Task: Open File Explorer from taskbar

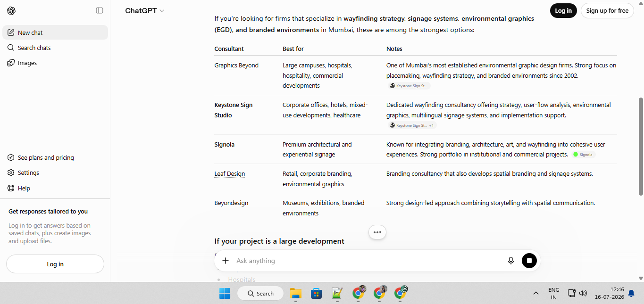Action: pyautogui.click(x=296, y=293)
